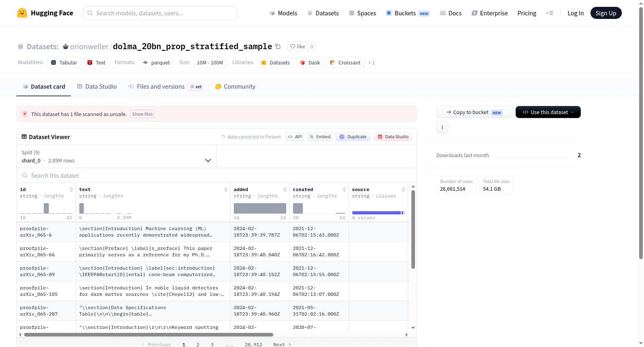Click the Embed button in Dataset Viewer
Screen dimensions: 644x347
[320, 137]
